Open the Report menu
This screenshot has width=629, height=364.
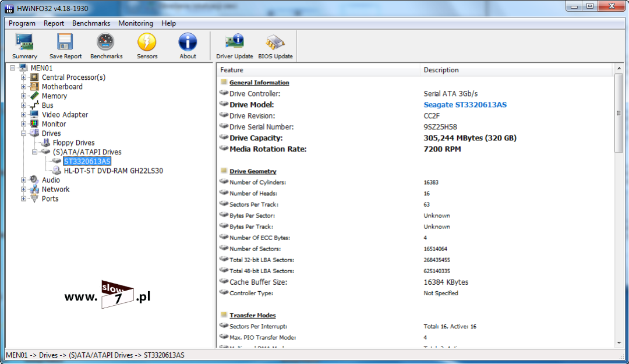[54, 23]
